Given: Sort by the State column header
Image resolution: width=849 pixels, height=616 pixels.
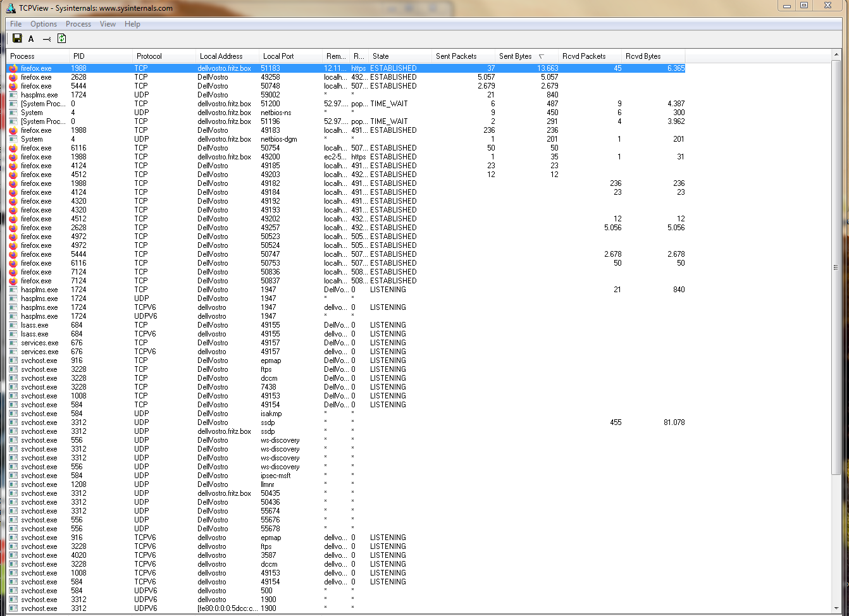Looking at the screenshot, I should (400, 56).
